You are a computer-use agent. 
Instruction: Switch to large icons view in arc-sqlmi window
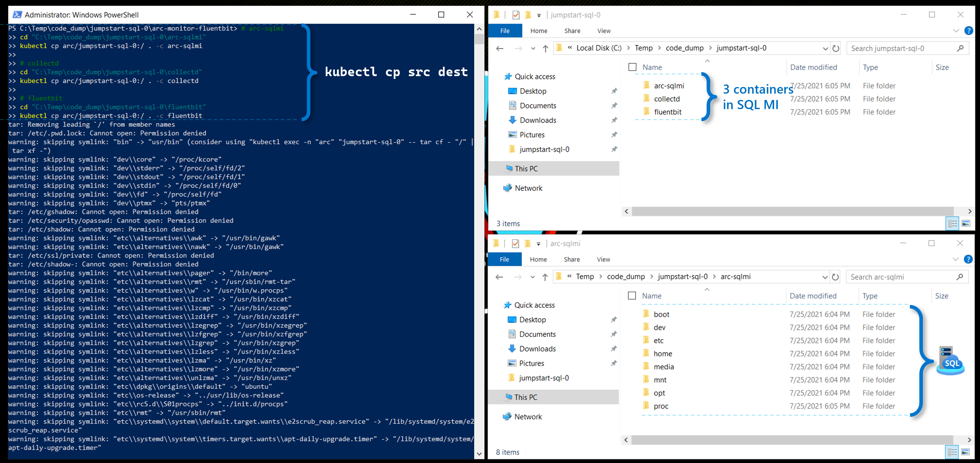coord(965,452)
